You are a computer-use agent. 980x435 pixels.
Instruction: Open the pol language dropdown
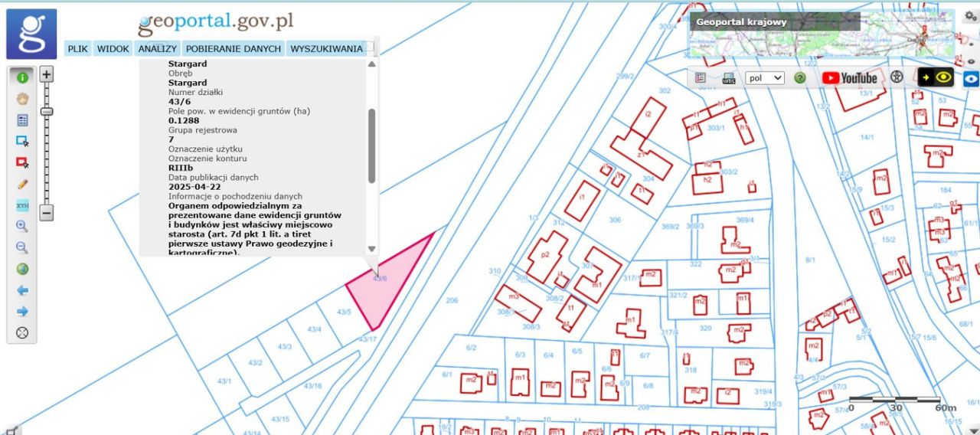[766, 78]
